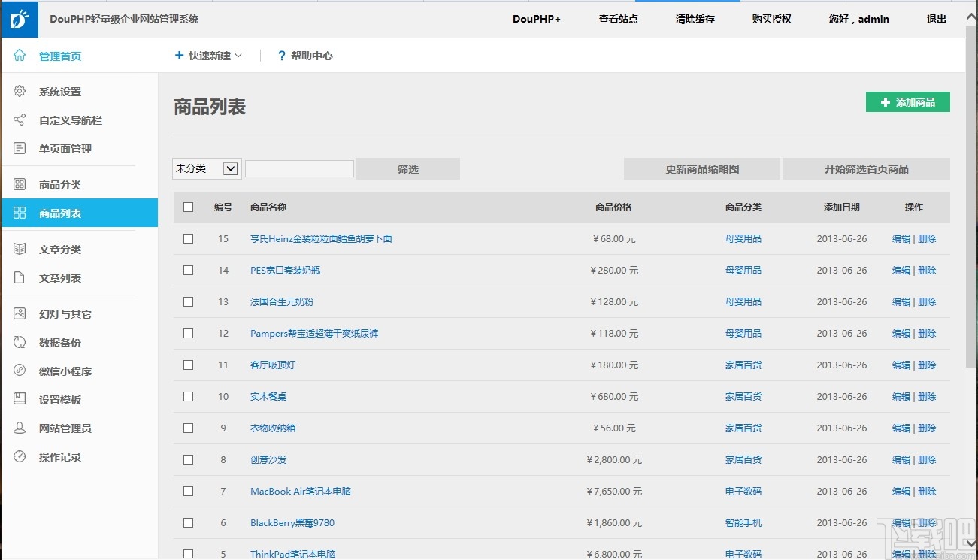Check the box for Pampers帮宝适 row
This screenshot has width=978, height=560.
[188, 334]
